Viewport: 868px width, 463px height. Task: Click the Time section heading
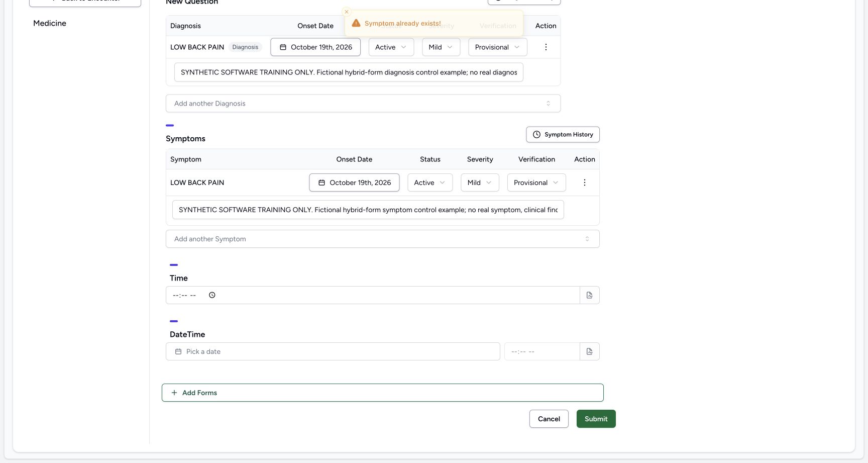pyautogui.click(x=179, y=278)
